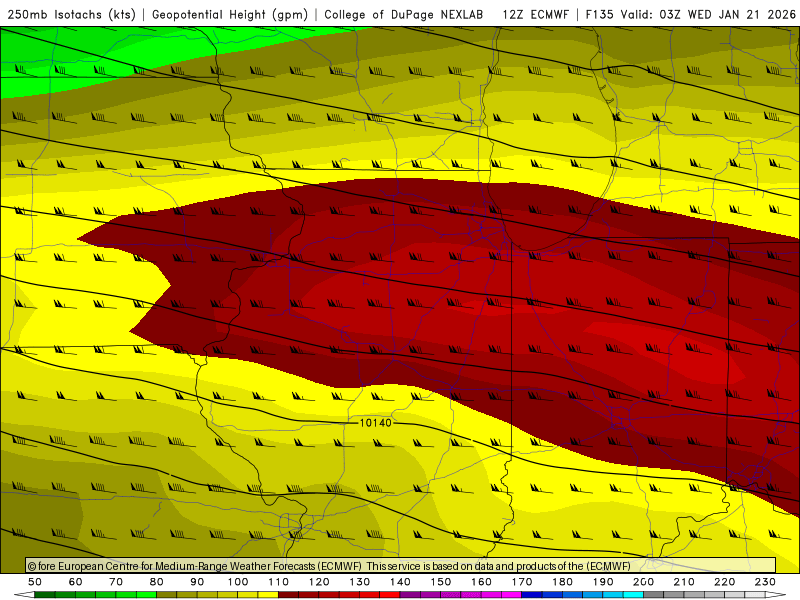
Task: Select the ECMWF copyright notice text
Action: pyautogui.click(x=329, y=566)
